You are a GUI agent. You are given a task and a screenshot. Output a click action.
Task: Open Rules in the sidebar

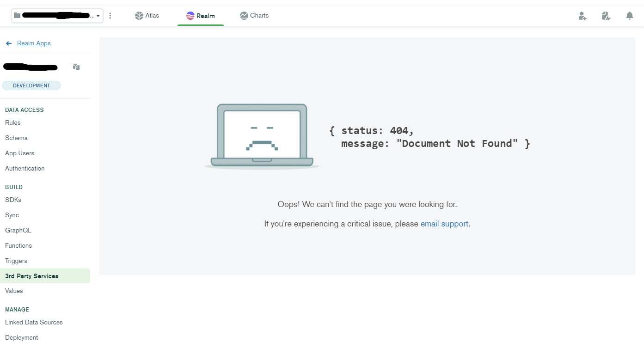13,122
